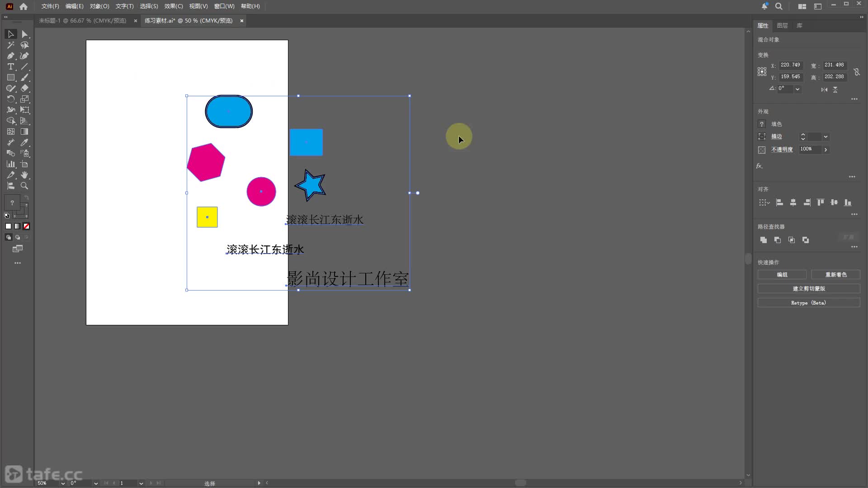Image resolution: width=868 pixels, height=488 pixels.
Task: Apply solid Color mode swatch
Action: [x=8, y=226]
